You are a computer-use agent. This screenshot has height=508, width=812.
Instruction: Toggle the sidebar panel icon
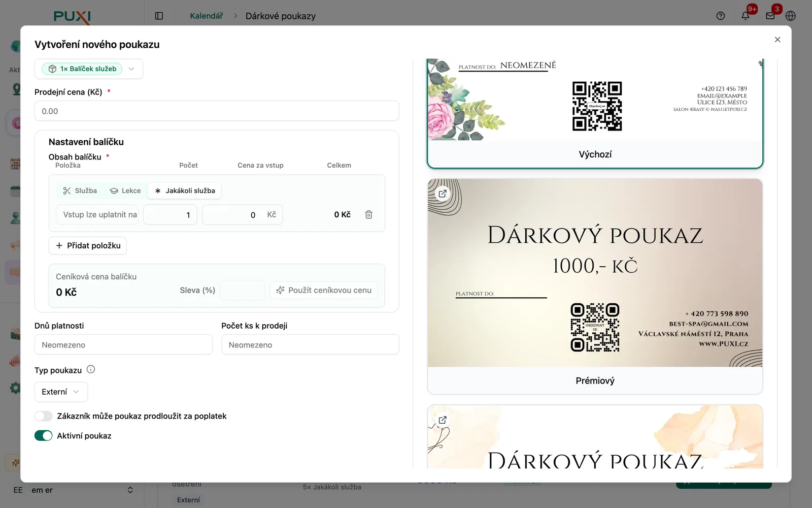(159, 16)
